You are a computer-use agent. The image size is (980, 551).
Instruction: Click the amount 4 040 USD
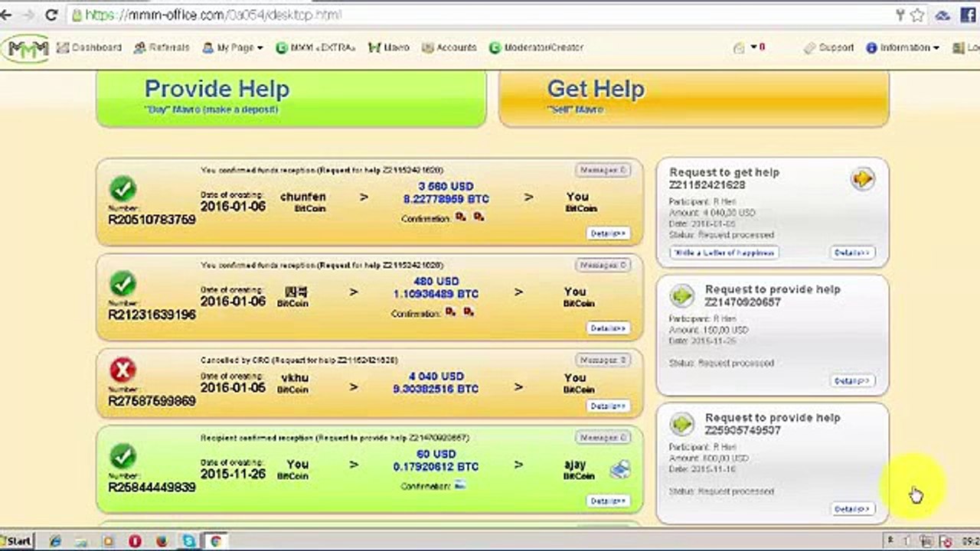(436, 377)
